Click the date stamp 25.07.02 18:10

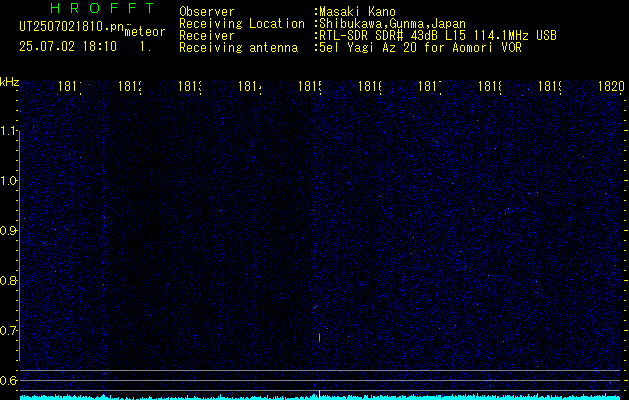[68, 47]
